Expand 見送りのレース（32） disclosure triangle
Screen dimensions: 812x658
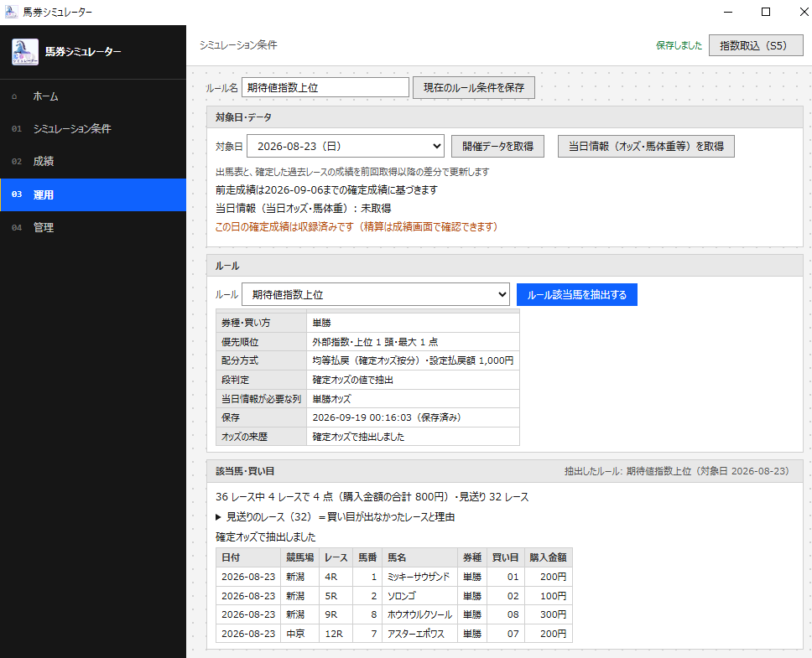pyautogui.click(x=219, y=517)
